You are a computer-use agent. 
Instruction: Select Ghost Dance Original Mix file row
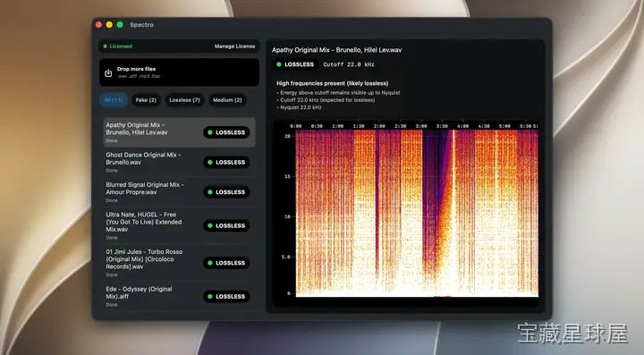click(179, 162)
